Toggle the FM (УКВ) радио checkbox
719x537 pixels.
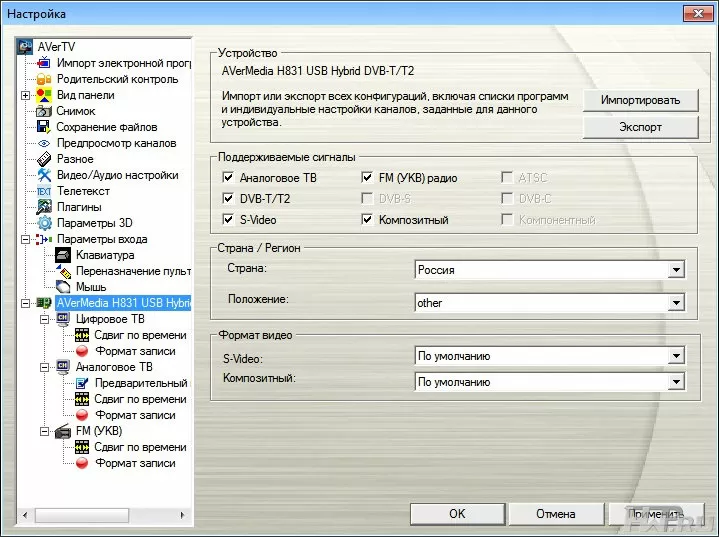[367, 178]
